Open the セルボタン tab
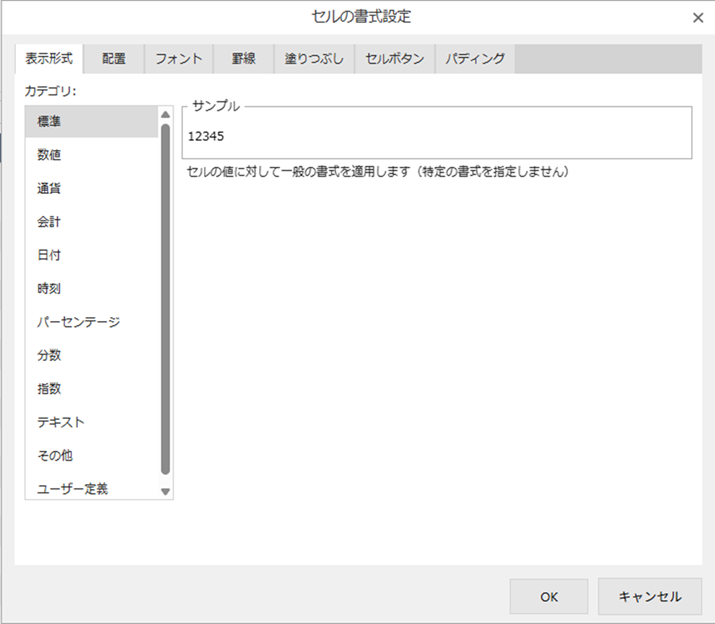 (395, 59)
